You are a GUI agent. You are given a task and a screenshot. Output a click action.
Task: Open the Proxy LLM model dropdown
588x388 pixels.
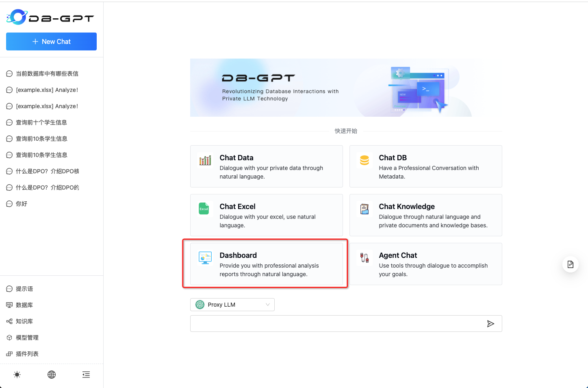point(232,305)
